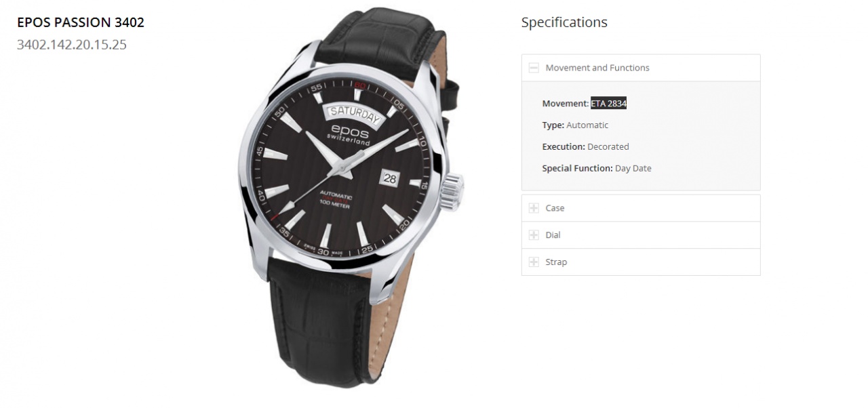Click the Type: Automatic line
This screenshot has width=868, height=408.
[575, 125]
